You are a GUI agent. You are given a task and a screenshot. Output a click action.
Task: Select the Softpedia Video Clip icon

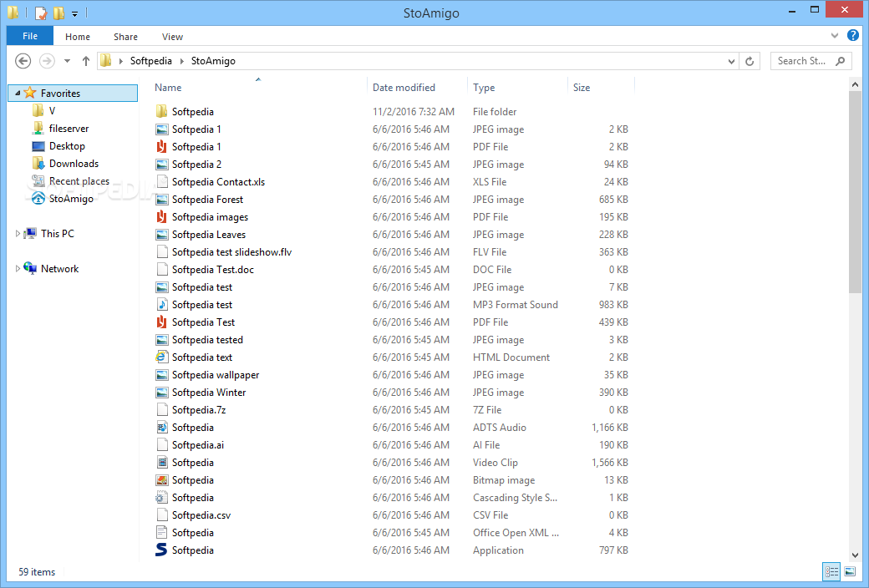click(x=162, y=462)
